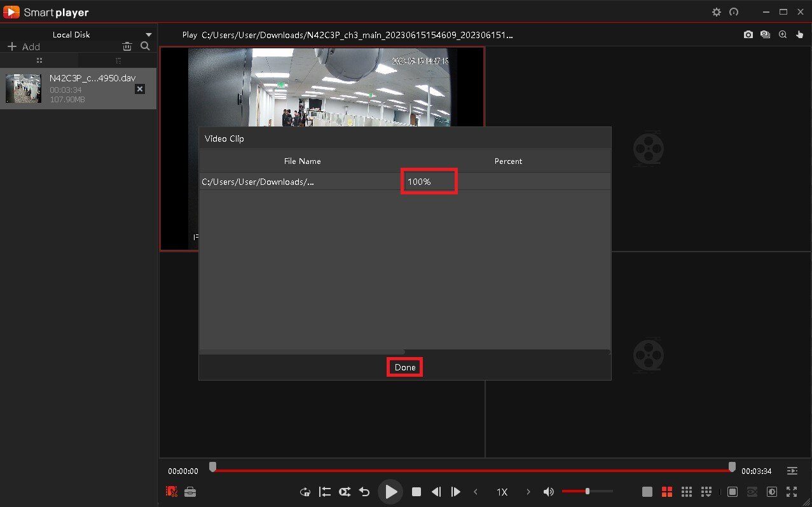Switch to list view tab
This screenshot has width=812, height=507.
point(118,60)
